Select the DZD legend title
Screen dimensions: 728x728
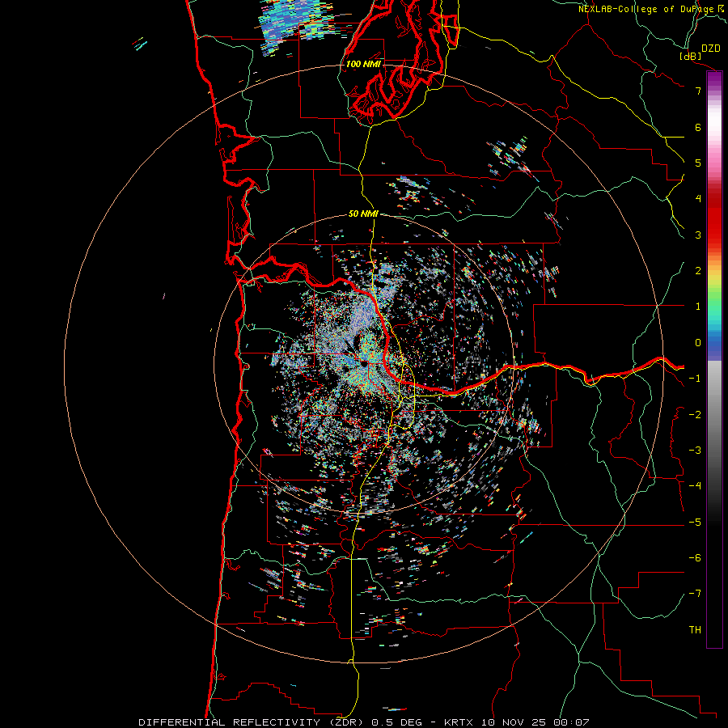[x=711, y=49]
